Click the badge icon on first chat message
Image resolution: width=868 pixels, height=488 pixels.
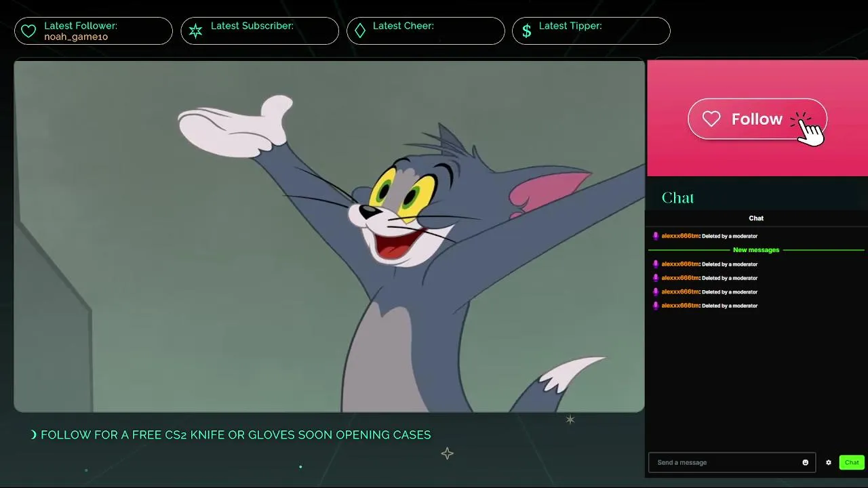pyautogui.click(x=656, y=236)
